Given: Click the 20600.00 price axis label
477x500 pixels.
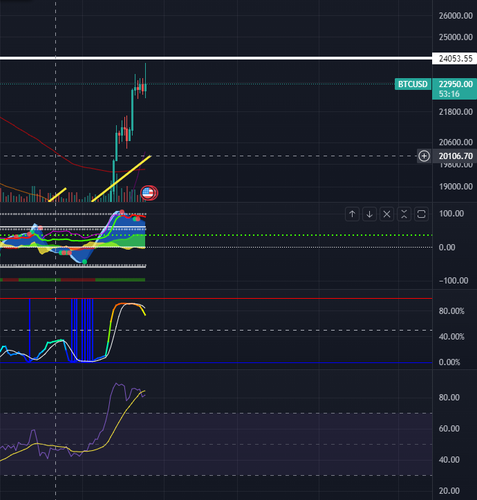Looking at the screenshot, I should tap(455, 142).
